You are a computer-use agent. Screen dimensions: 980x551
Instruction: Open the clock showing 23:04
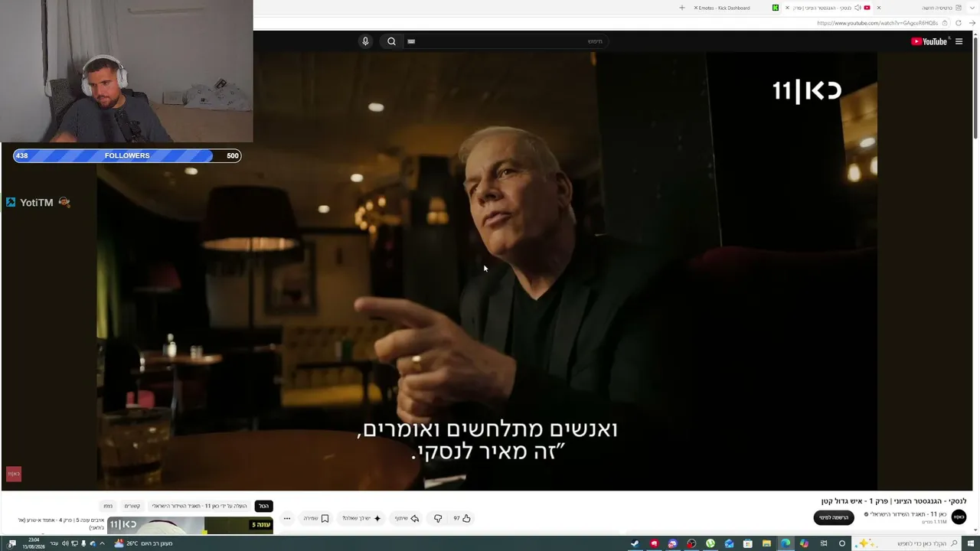pos(34,543)
